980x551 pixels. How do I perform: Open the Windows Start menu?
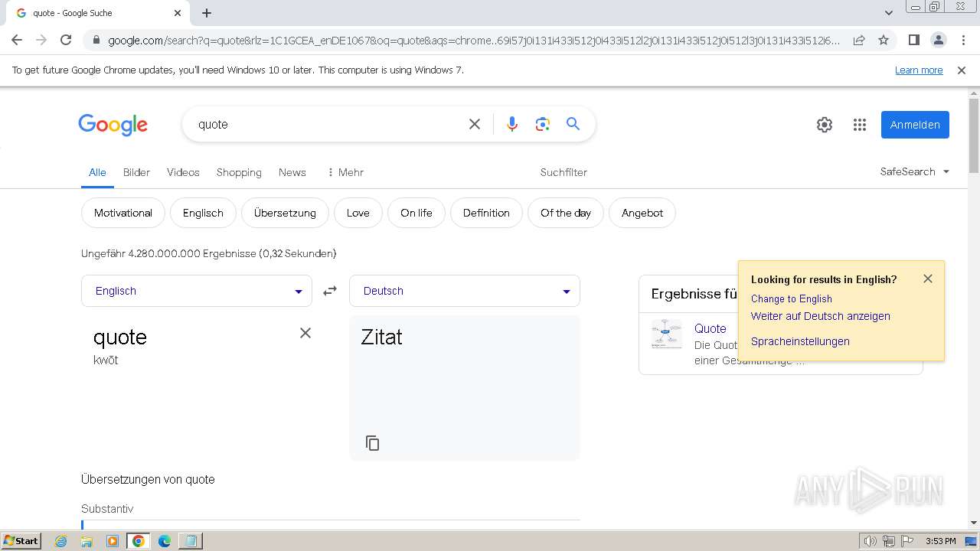coord(21,540)
